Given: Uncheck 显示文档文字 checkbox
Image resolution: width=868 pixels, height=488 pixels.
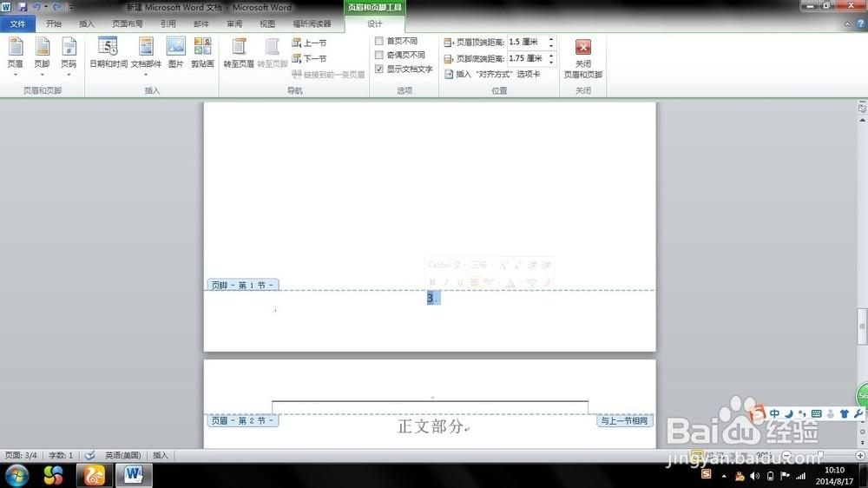Looking at the screenshot, I should pos(378,69).
